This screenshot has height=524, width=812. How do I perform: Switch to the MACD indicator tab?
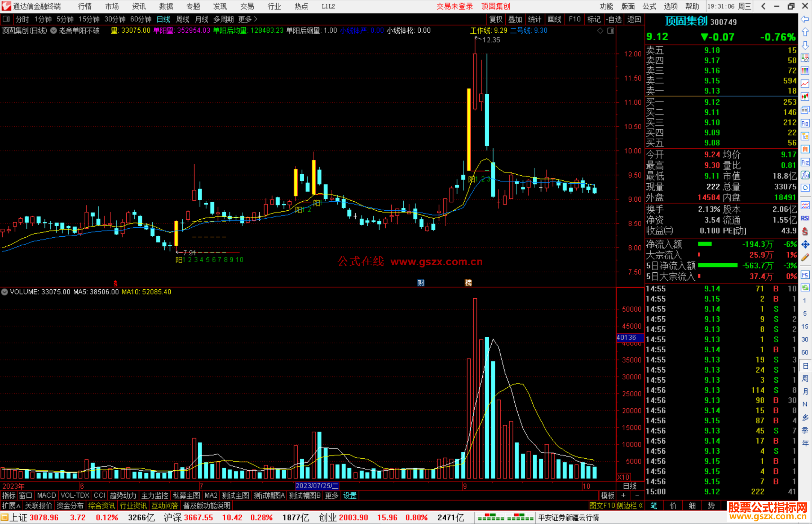[x=46, y=495]
